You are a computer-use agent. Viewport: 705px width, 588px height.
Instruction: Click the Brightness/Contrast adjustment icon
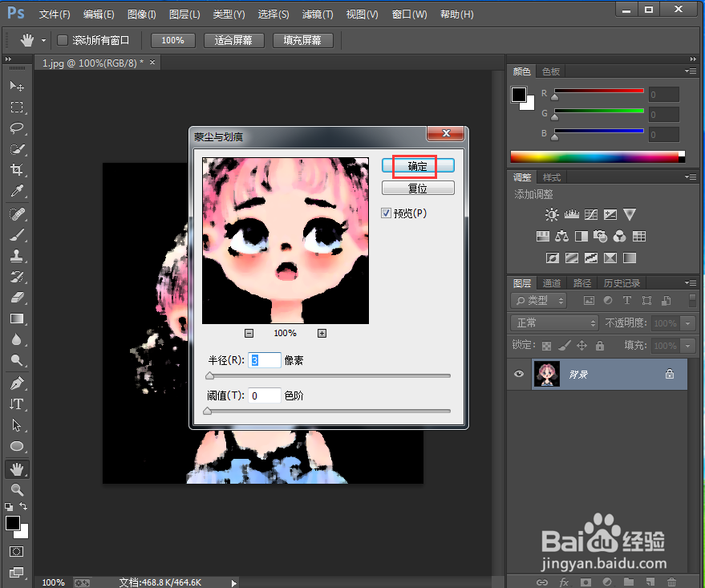click(x=552, y=214)
